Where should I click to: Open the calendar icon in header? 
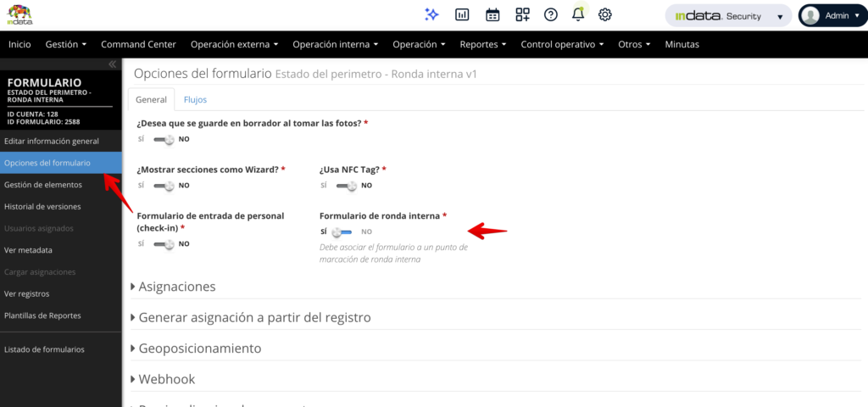point(492,14)
